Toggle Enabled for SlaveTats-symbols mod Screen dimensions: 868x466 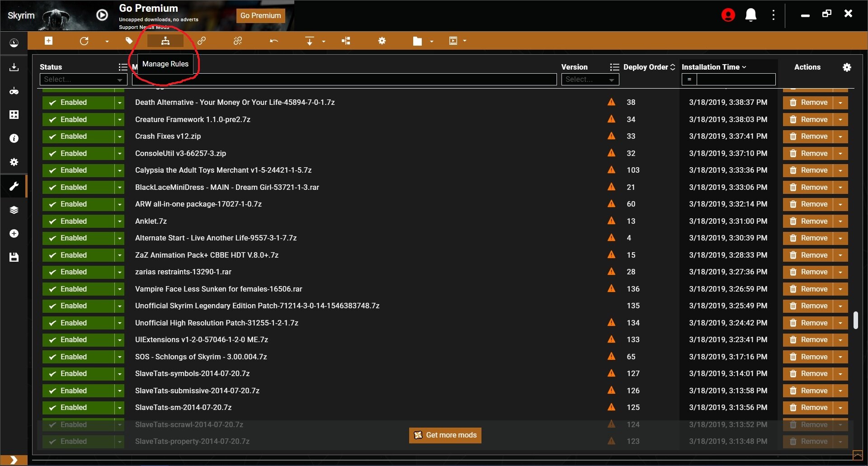tap(78, 374)
